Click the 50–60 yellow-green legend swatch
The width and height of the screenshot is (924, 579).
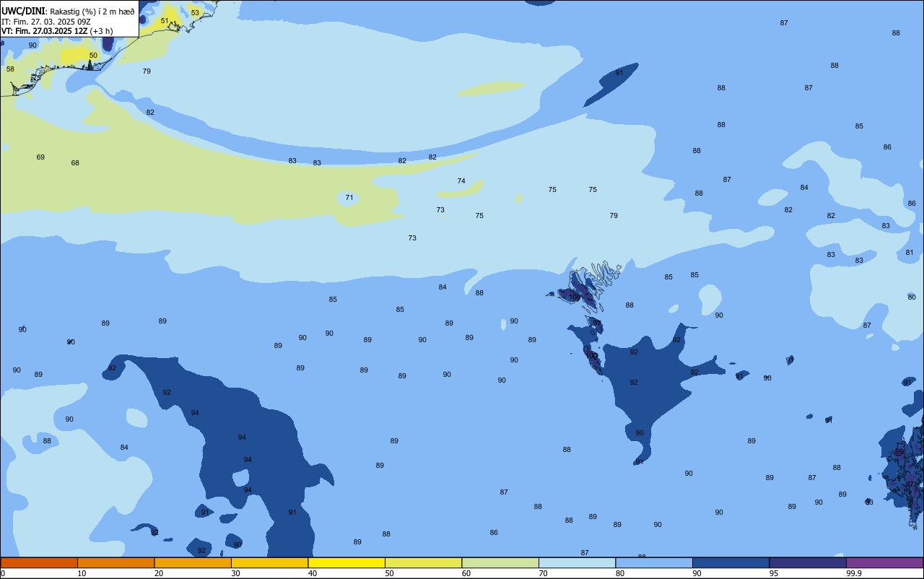point(423,562)
